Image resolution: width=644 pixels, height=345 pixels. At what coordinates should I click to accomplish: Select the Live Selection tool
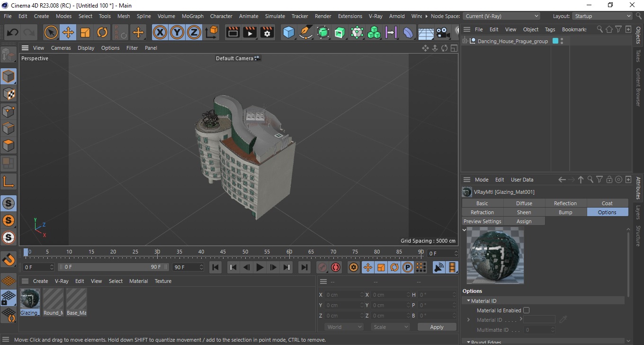[51, 33]
